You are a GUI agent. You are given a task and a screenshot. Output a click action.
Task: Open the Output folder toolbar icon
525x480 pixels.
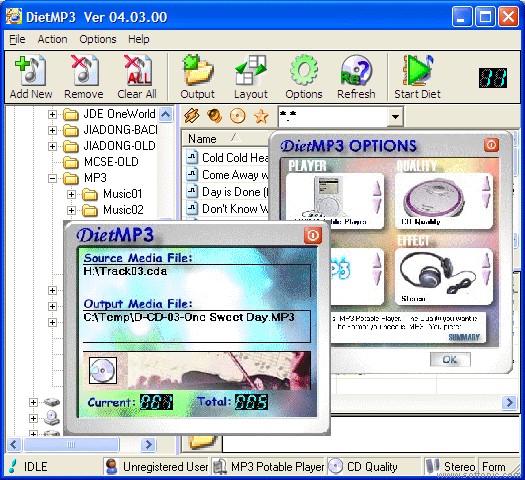tap(198, 70)
